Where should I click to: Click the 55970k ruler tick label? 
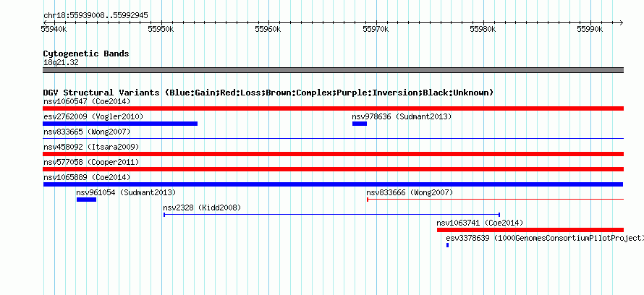376,29
